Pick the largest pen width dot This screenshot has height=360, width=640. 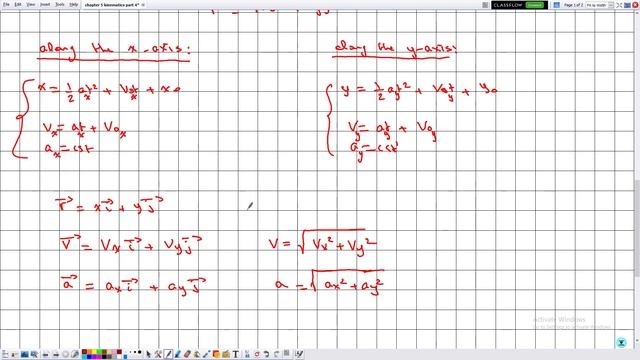pos(140,352)
